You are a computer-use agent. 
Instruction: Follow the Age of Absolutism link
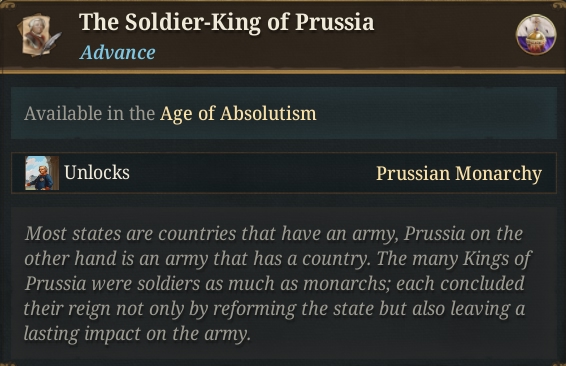(x=238, y=114)
